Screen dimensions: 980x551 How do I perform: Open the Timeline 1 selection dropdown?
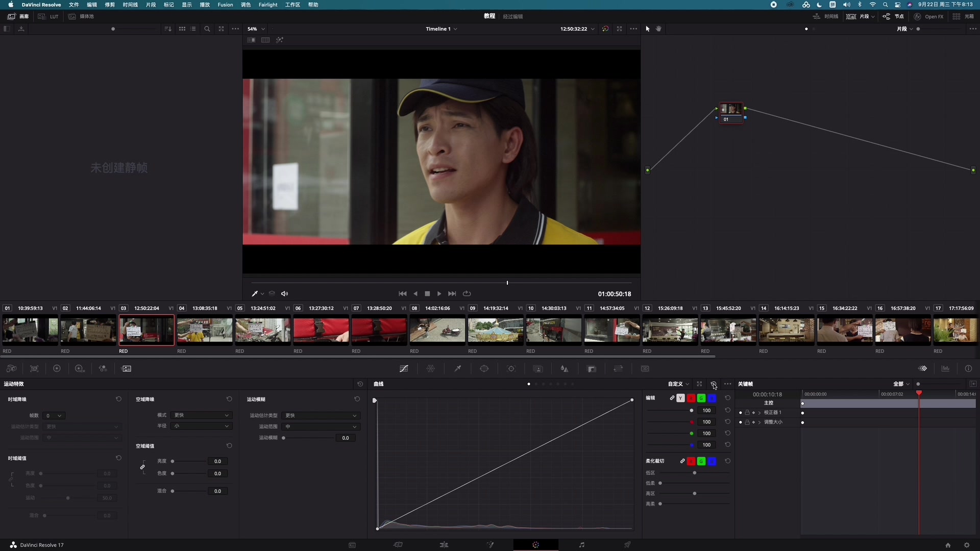[x=442, y=29]
